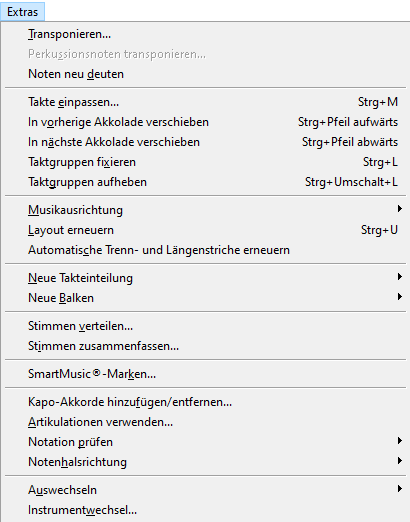Image resolution: width=410 pixels, height=522 pixels.
Task: Expand the Musikausrichtung submenu
Action: 205,210
